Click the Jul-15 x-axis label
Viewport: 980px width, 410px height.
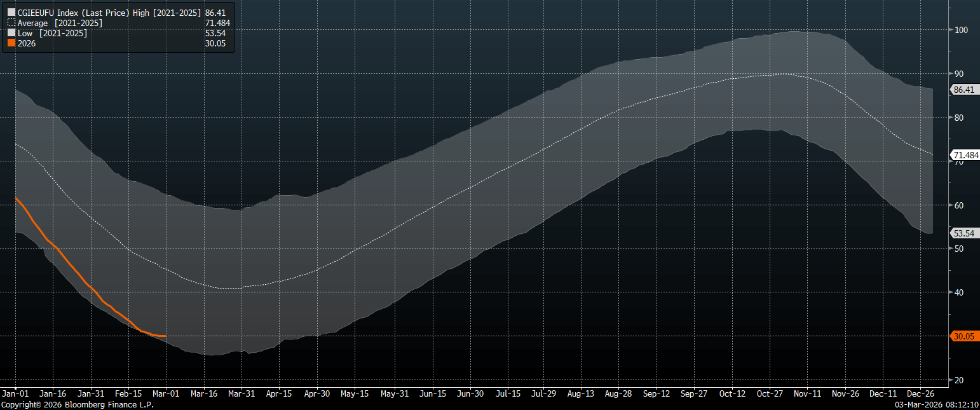point(508,394)
